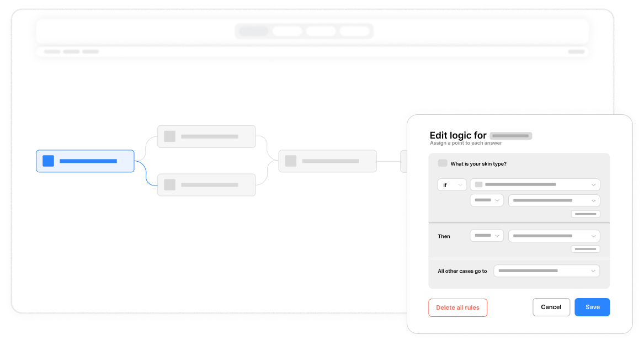This screenshot has width=644, height=345.
Task: Open 'All other cases go to' dropdown
Action: point(547,271)
